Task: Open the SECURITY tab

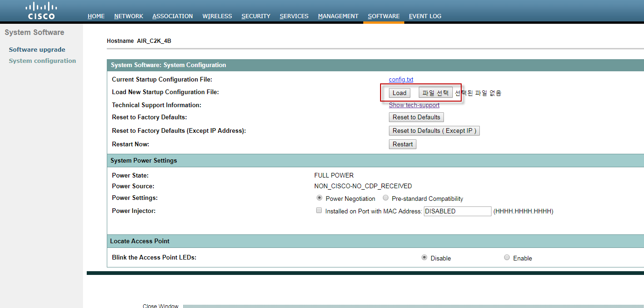Action: pyautogui.click(x=256, y=16)
